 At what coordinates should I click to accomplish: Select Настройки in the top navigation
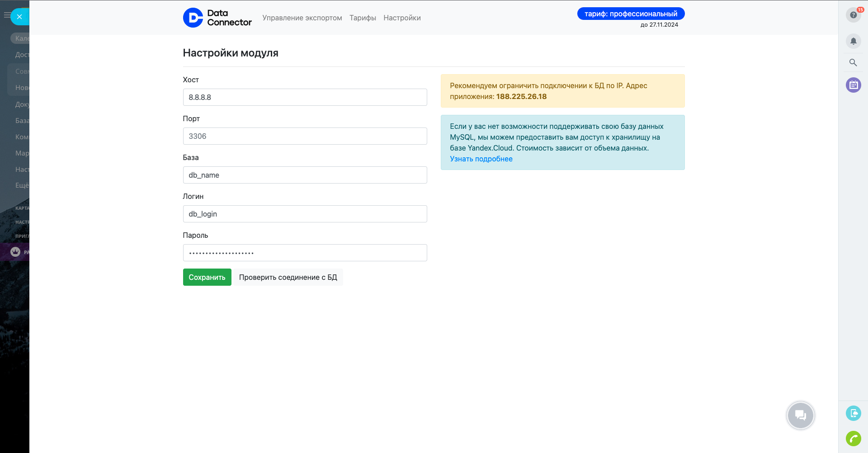(x=402, y=18)
